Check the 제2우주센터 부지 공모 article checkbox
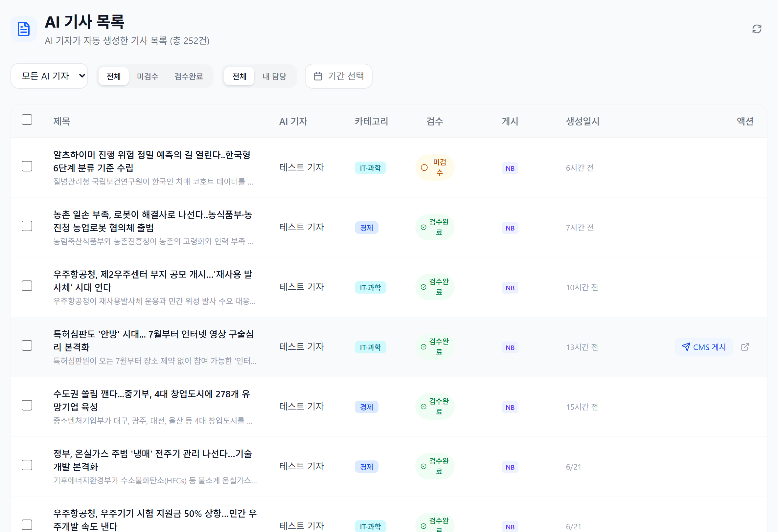The width and height of the screenshot is (778, 532). (27, 286)
